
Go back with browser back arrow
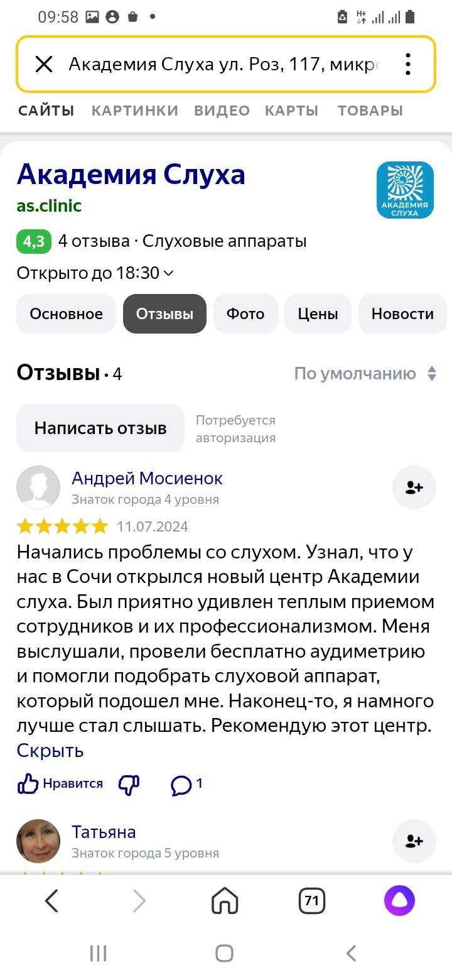[52, 901]
